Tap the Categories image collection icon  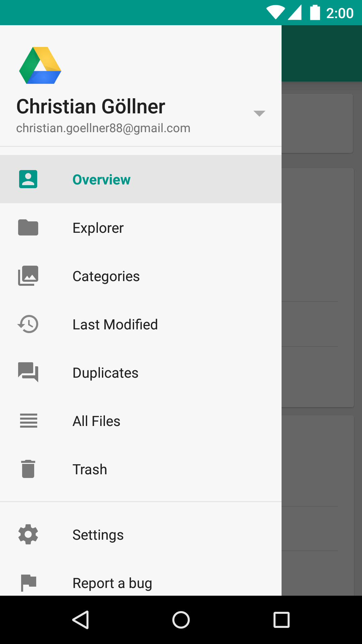[28, 276]
